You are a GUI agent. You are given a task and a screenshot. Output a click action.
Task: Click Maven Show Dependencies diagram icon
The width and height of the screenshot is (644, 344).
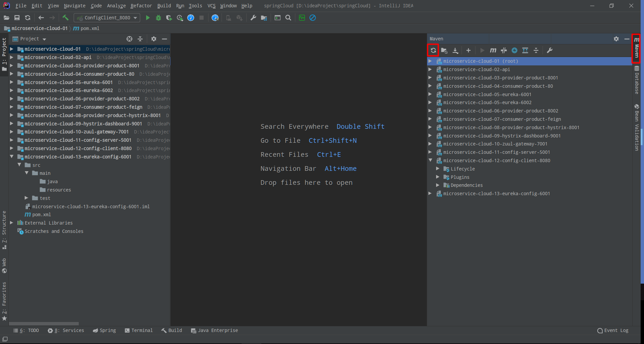pos(525,50)
